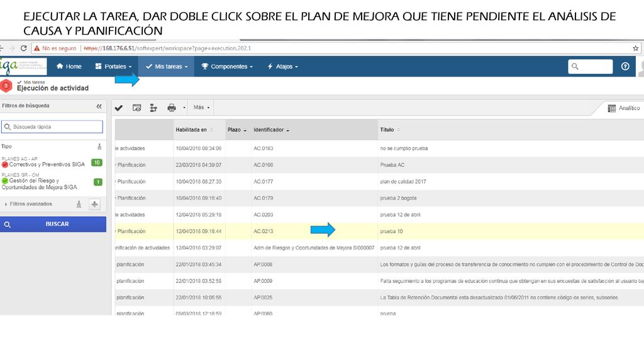Click the date 22/03/2018 04:39:07

pyautogui.click(x=198, y=165)
